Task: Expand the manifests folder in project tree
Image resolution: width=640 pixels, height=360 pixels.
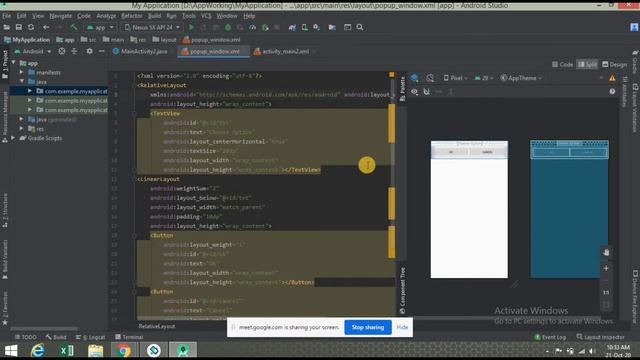Action: pyautogui.click(x=22, y=72)
